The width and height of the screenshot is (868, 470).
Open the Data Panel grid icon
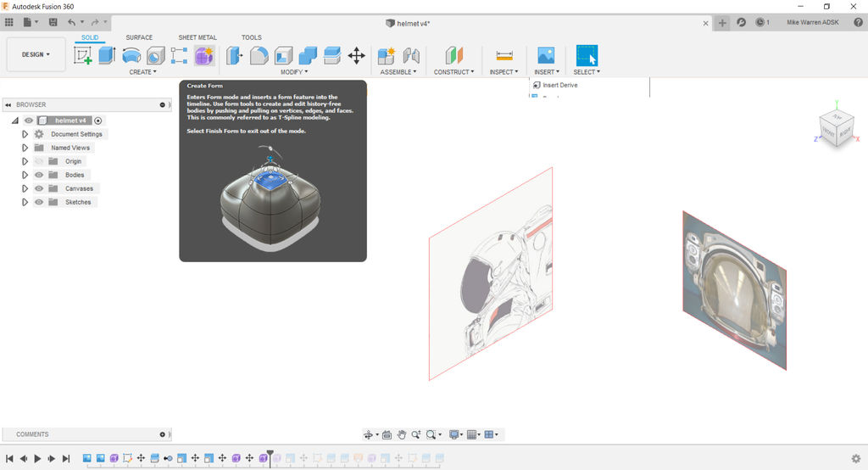coord(8,22)
